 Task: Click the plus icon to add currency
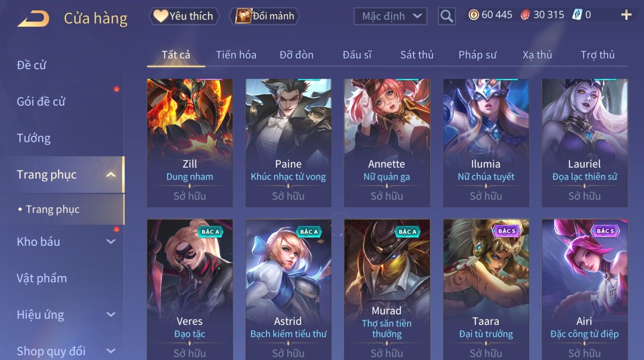click(x=626, y=15)
